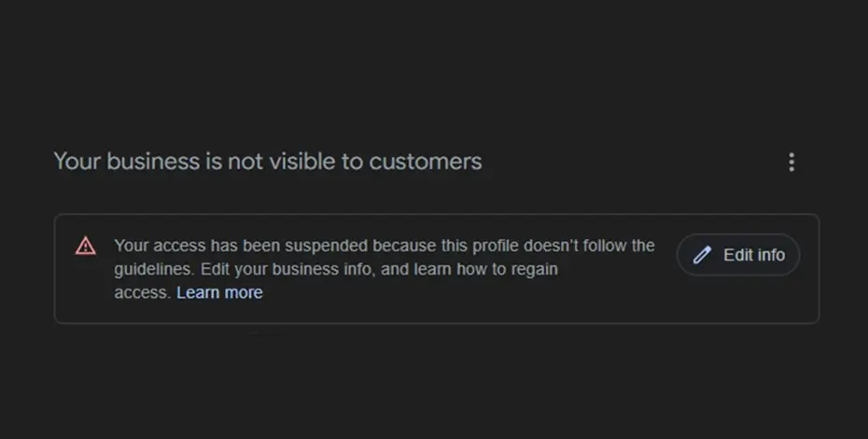This screenshot has height=439, width=868.
Task: Click the pencil icon in Edit info
Action: pos(703,255)
